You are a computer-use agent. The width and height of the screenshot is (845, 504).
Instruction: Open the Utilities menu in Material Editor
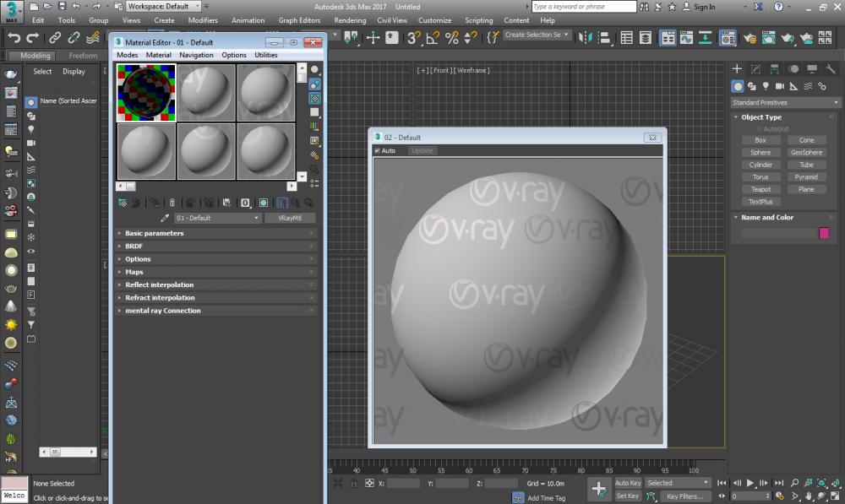[x=266, y=55]
